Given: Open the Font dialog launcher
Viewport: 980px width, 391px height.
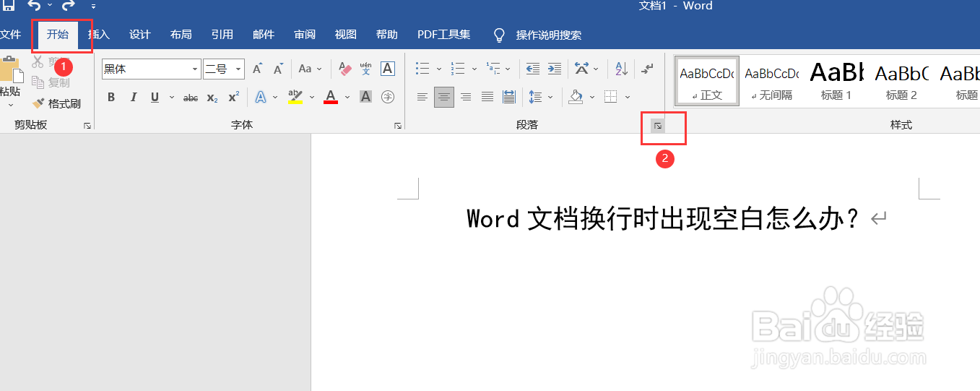Looking at the screenshot, I should click(x=398, y=126).
